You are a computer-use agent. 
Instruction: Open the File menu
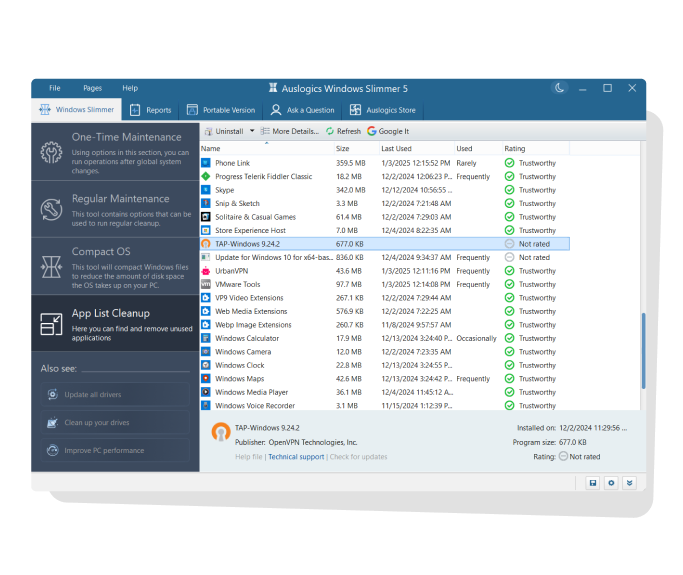click(x=54, y=88)
